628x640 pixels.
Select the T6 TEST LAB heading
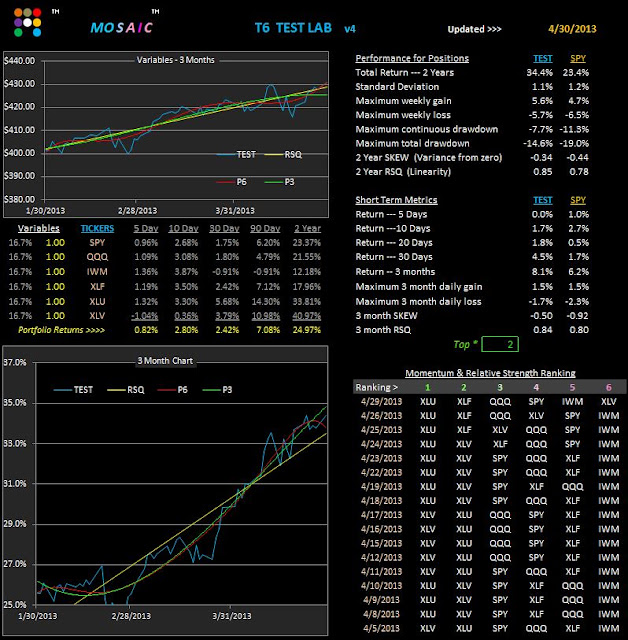(293, 28)
